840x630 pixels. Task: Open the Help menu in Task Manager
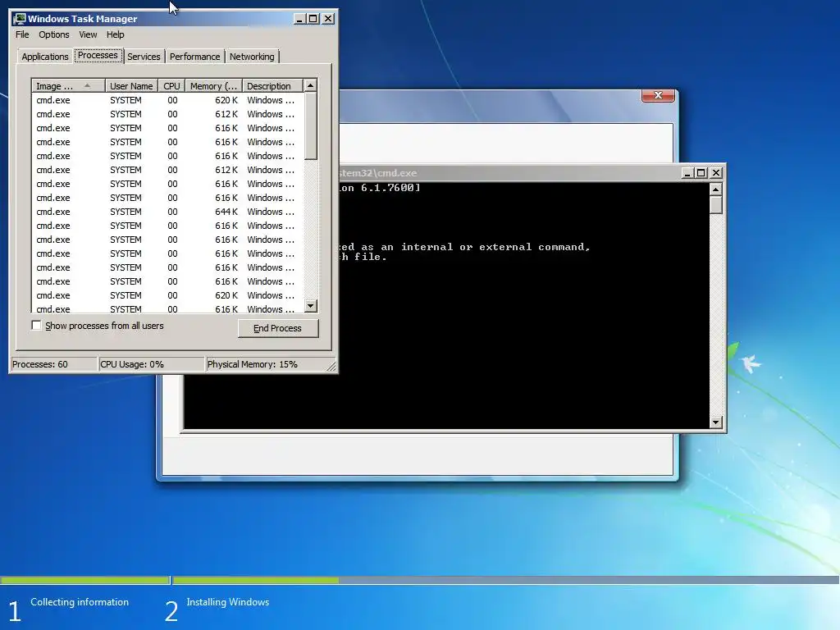click(x=115, y=34)
